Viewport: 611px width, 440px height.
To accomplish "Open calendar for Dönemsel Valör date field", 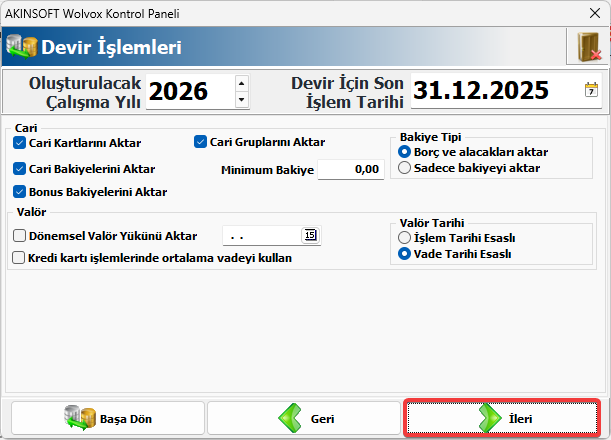I will (x=310, y=236).
